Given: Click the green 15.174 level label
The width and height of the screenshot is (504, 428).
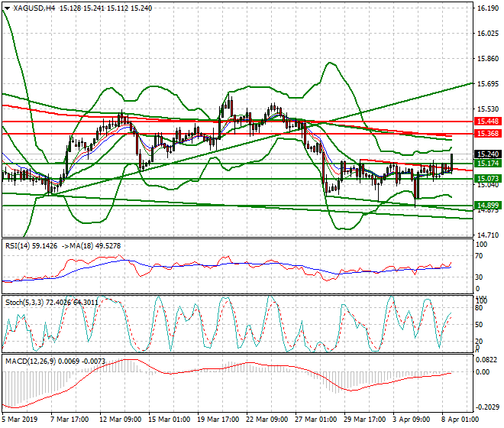Looking at the screenshot, I should [488, 164].
